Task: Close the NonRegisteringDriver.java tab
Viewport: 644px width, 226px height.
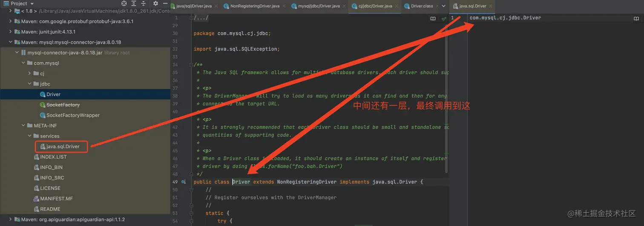Action: [x=283, y=6]
